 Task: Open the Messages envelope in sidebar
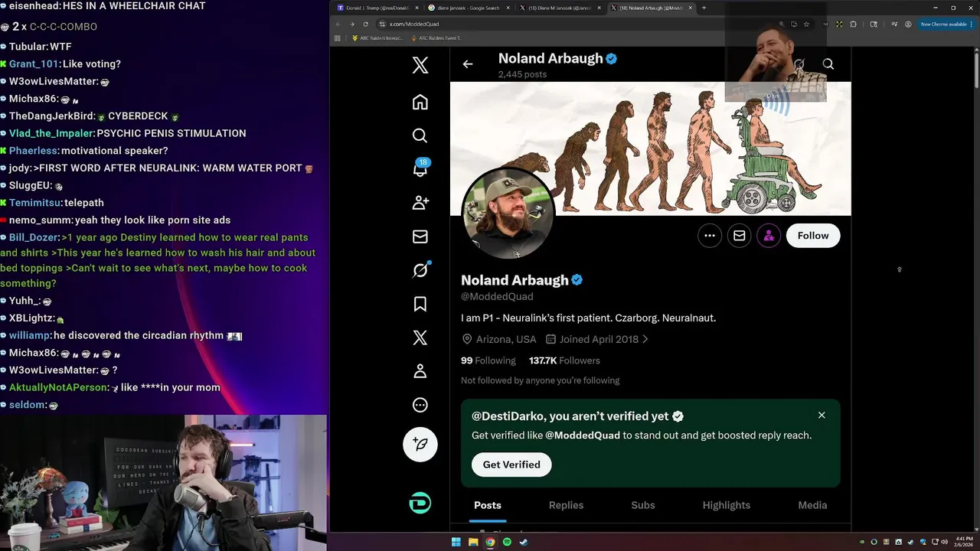[x=420, y=236]
